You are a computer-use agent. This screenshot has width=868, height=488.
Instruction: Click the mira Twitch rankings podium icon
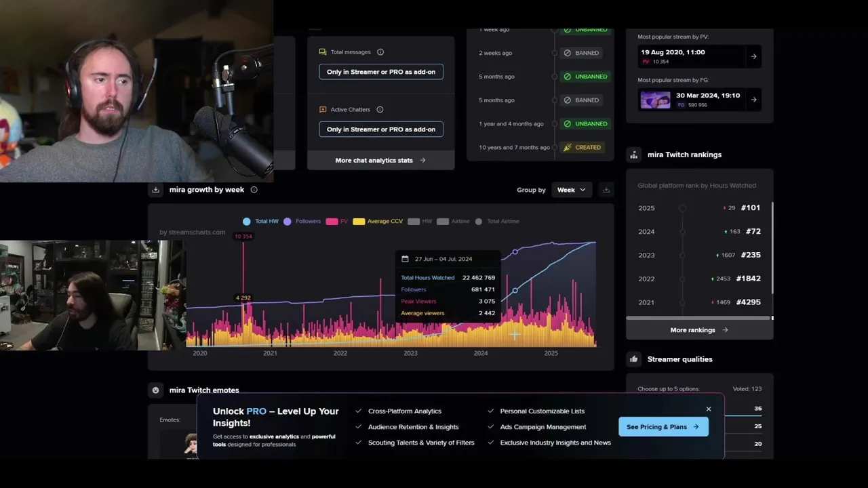[x=634, y=155]
